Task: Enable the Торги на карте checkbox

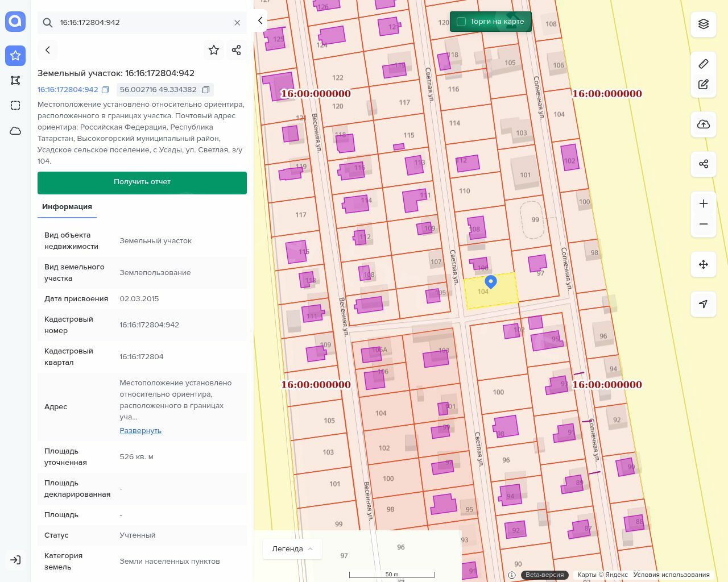Action: pyautogui.click(x=461, y=22)
